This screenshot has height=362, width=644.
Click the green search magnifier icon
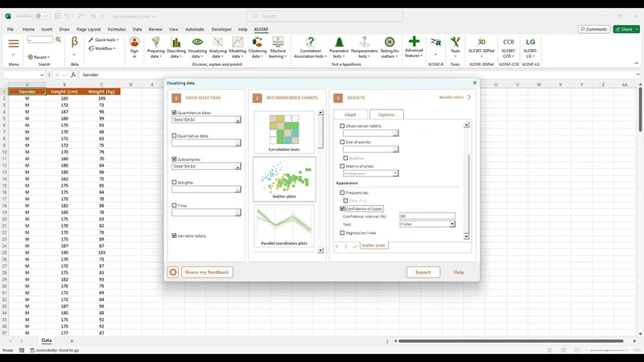point(58,39)
